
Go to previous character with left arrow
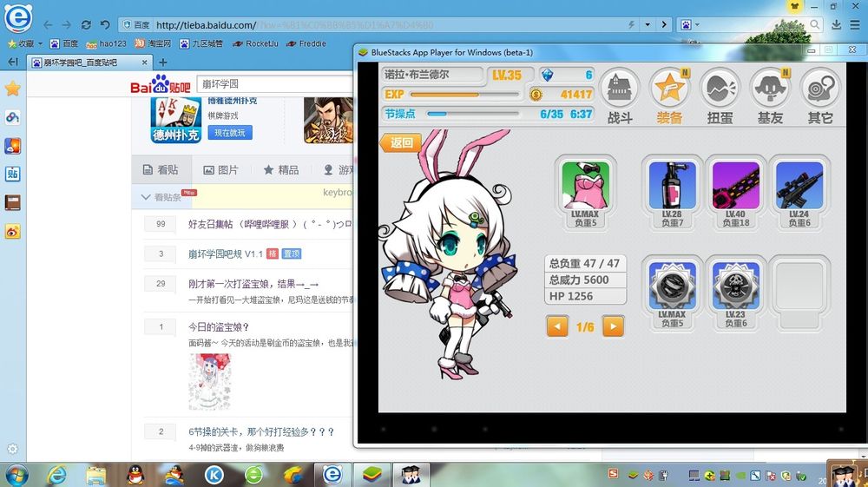click(x=557, y=326)
